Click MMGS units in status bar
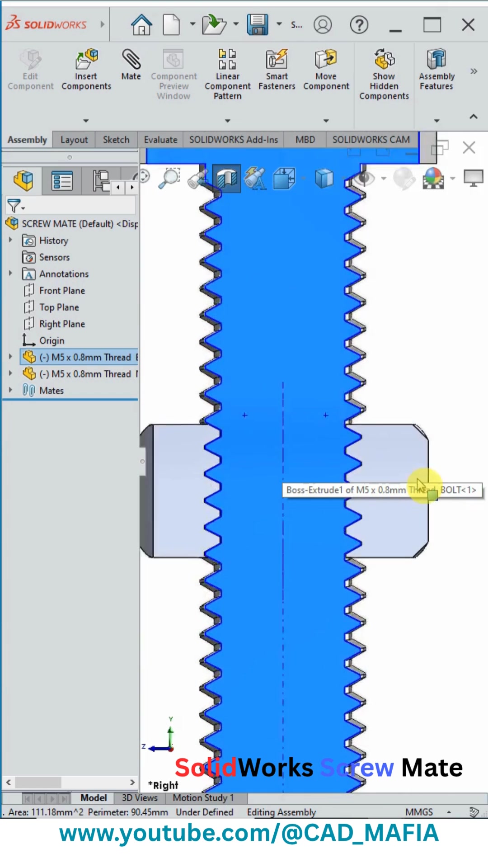This screenshot has width=488, height=868. click(419, 812)
